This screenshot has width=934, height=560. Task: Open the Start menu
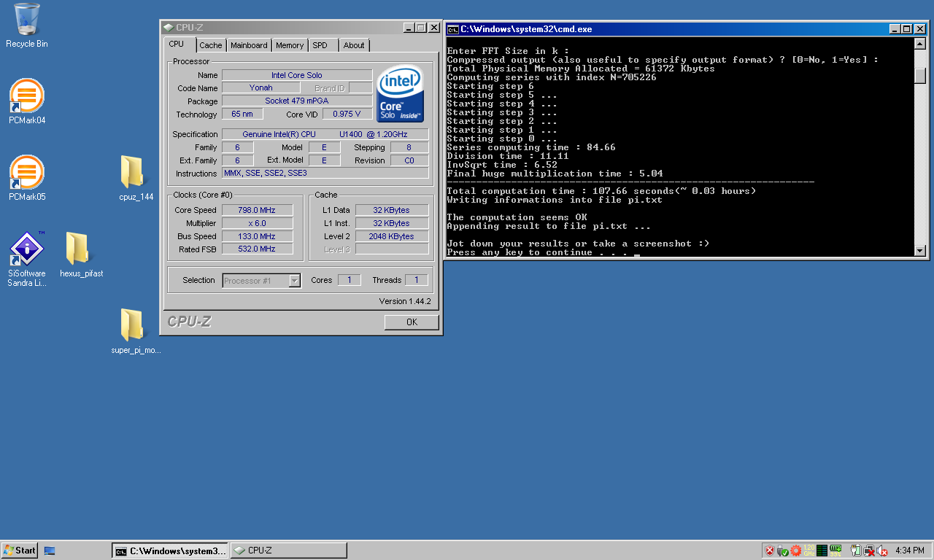click(x=20, y=551)
